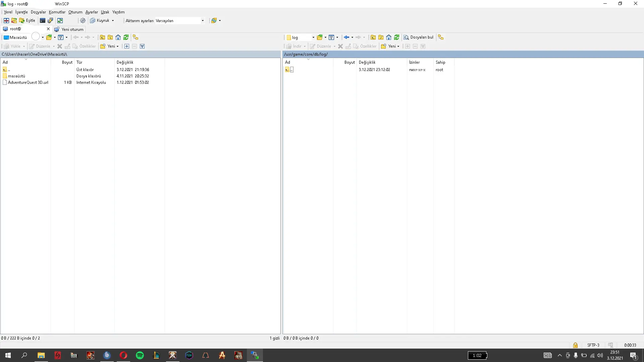Open the Komutlar menu

[x=57, y=12]
